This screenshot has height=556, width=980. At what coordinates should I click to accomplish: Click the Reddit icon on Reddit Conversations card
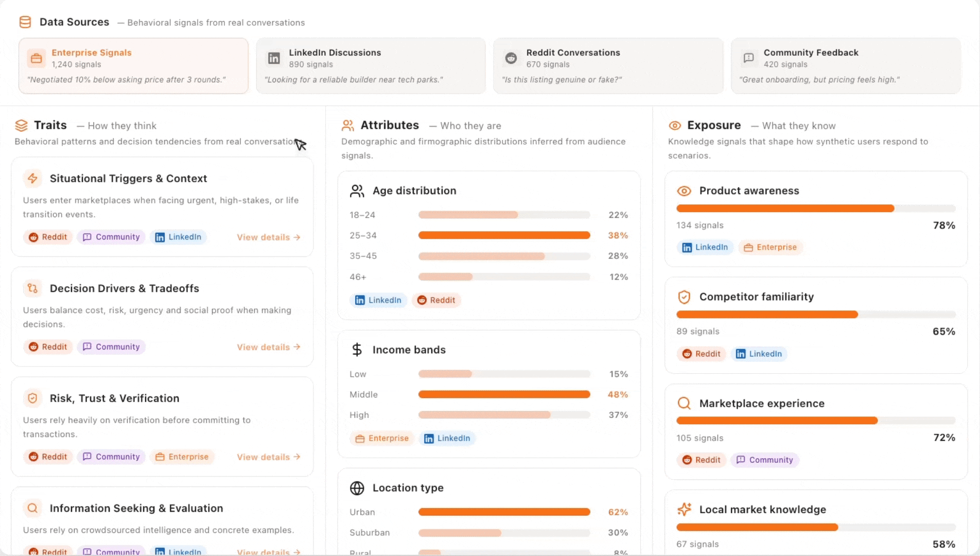tap(511, 58)
